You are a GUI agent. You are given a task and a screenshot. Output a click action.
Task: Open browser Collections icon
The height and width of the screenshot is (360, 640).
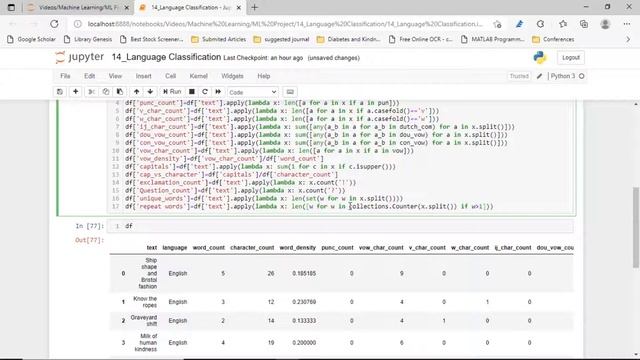tap(584, 24)
